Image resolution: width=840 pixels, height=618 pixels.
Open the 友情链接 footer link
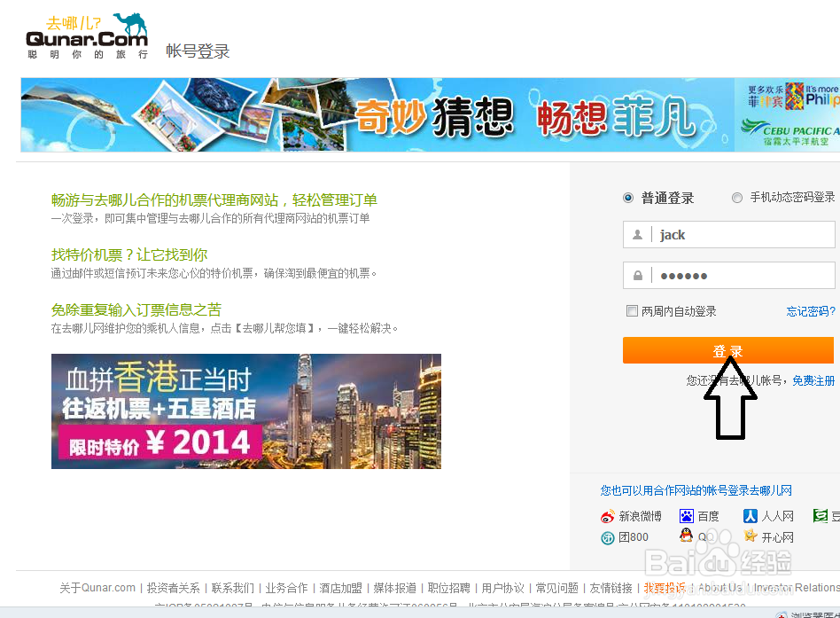click(x=611, y=588)
